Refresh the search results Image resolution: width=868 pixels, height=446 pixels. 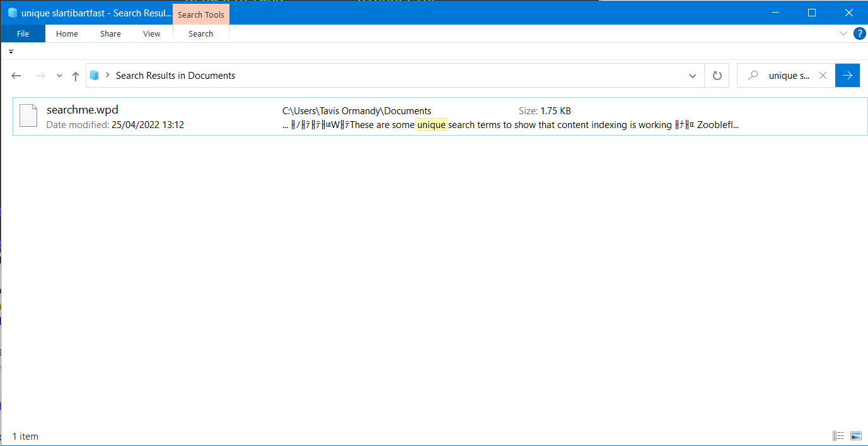tap(717, 75)
